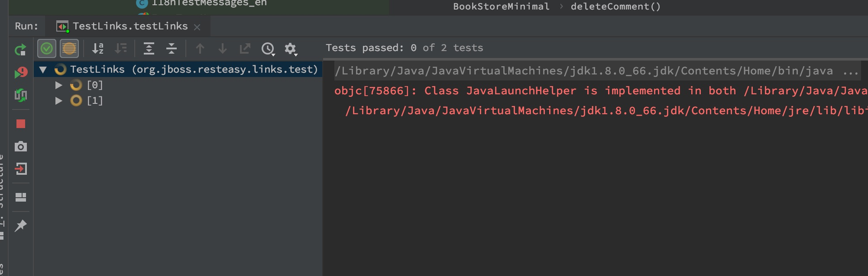This screenshot has width=868, height=276.
Task: Rerun the TestLinks tests
Action: coord(20,49)
